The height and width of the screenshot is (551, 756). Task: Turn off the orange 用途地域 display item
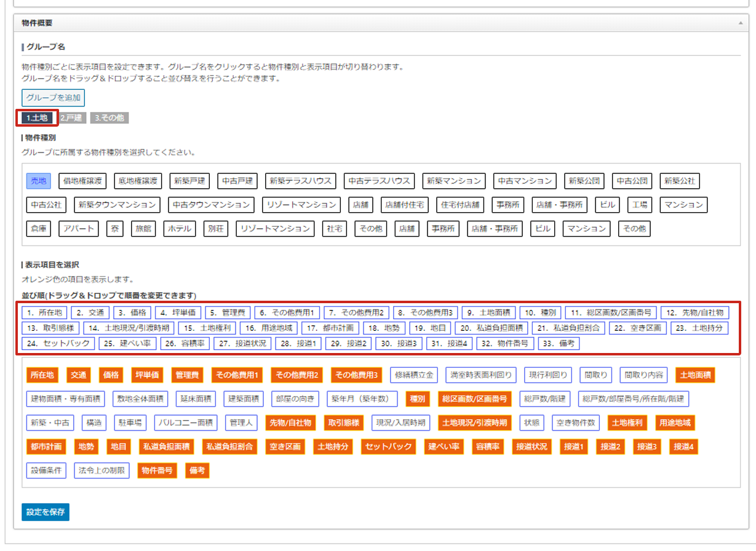click(x=674, y=422)
